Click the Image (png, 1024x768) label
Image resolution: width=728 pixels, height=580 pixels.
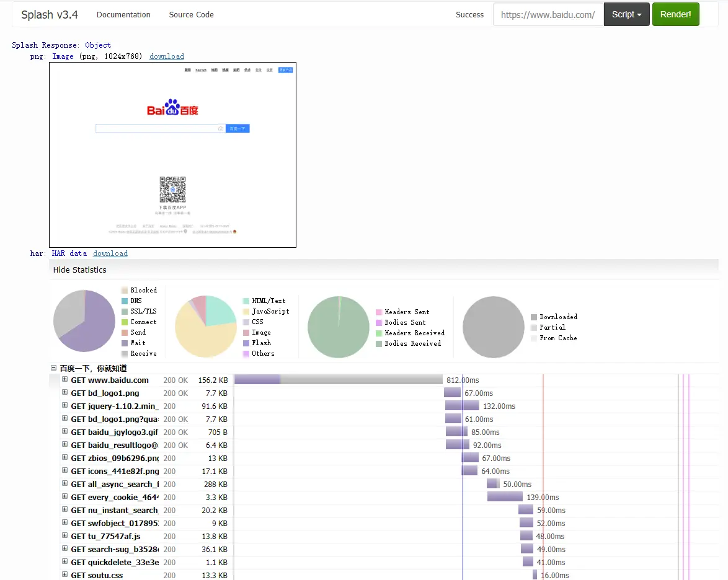(x=97, y=56)
